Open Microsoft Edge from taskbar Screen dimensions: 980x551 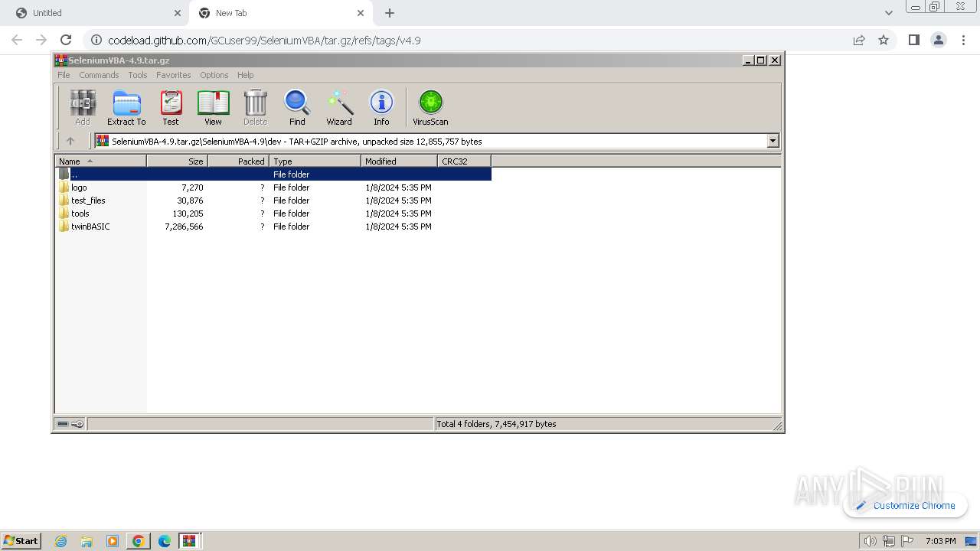coord(164,541)
